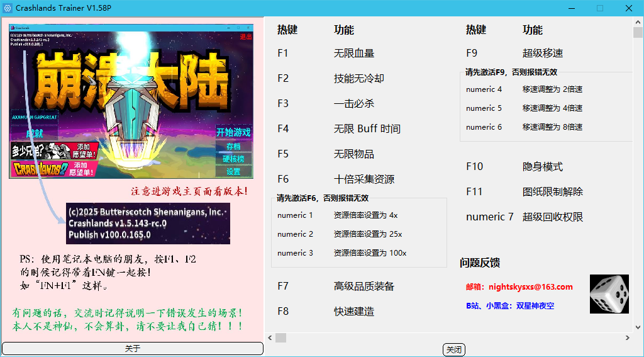The image size is (644, 357).
Task: Select the F3 一击必杀 entry
Action: 326,103
